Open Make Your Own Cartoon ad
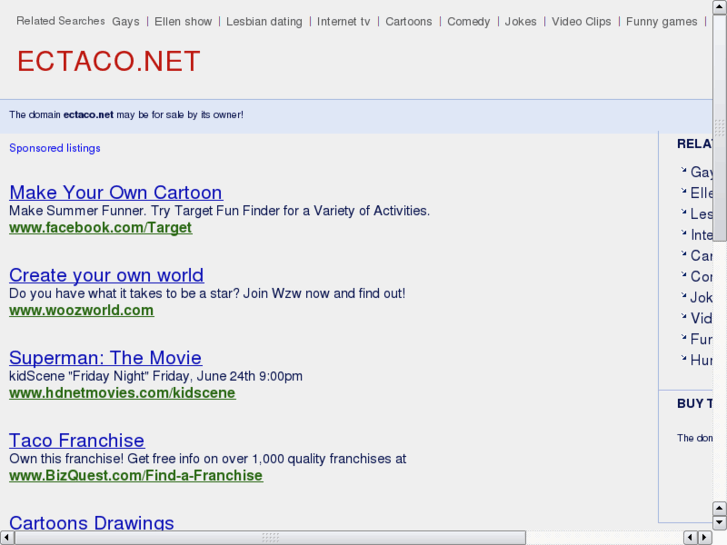Viewport: 727px width, 545px height. 116,192
